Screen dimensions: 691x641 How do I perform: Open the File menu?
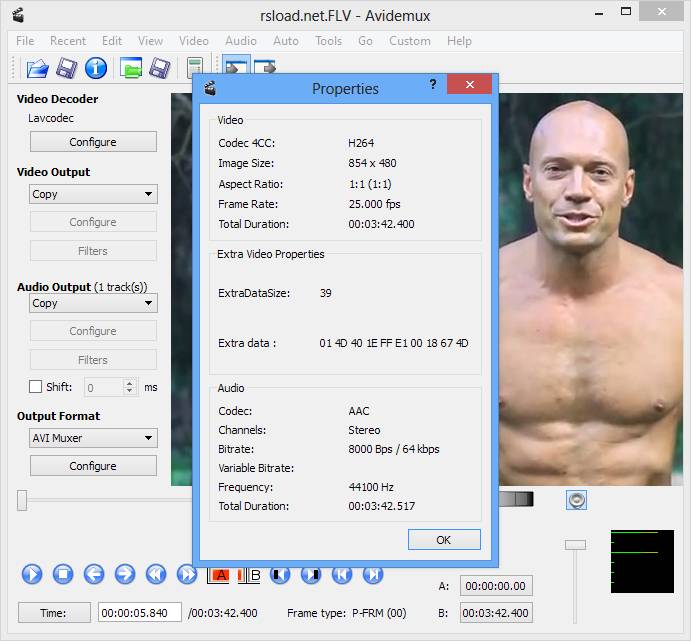tap(25, 41)
